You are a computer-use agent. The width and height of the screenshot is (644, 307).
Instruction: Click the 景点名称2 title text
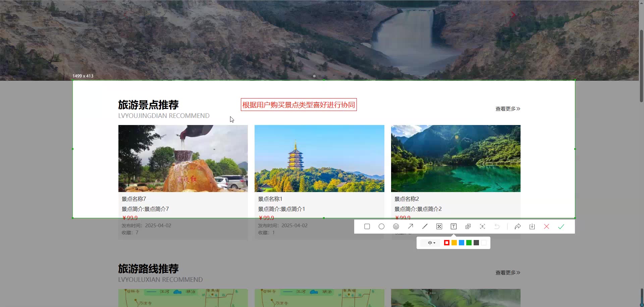point(407,199)
